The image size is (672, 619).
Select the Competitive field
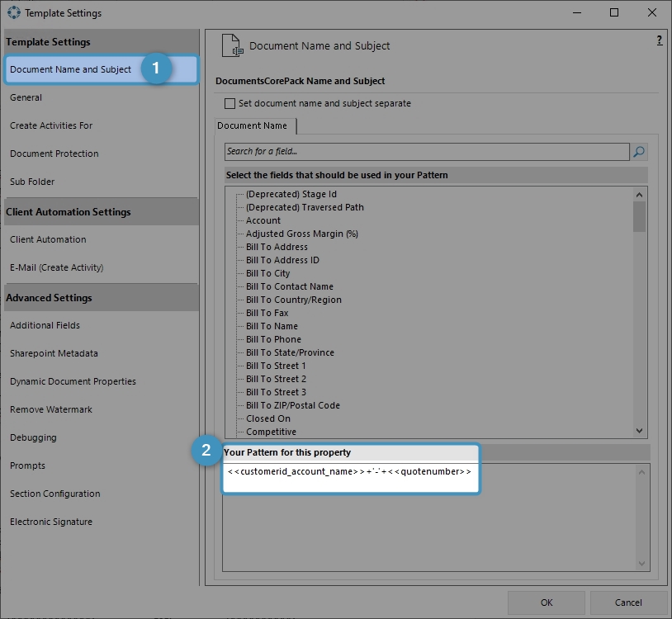271,432
